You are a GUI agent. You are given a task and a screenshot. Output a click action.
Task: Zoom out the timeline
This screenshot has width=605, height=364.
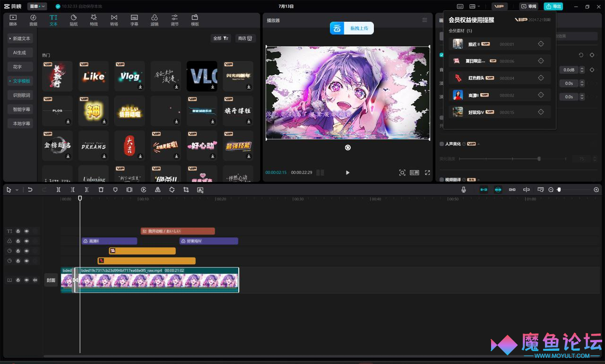point(551,190)
